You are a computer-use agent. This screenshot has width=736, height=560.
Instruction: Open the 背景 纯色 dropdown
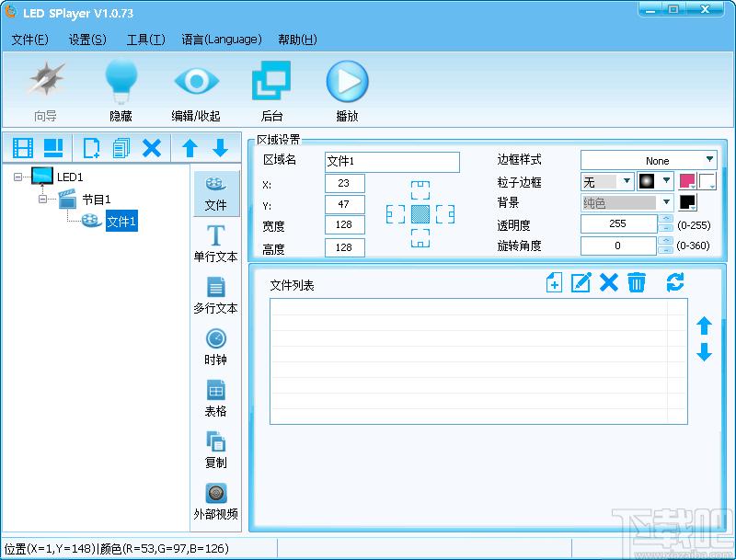coord(627,202)
